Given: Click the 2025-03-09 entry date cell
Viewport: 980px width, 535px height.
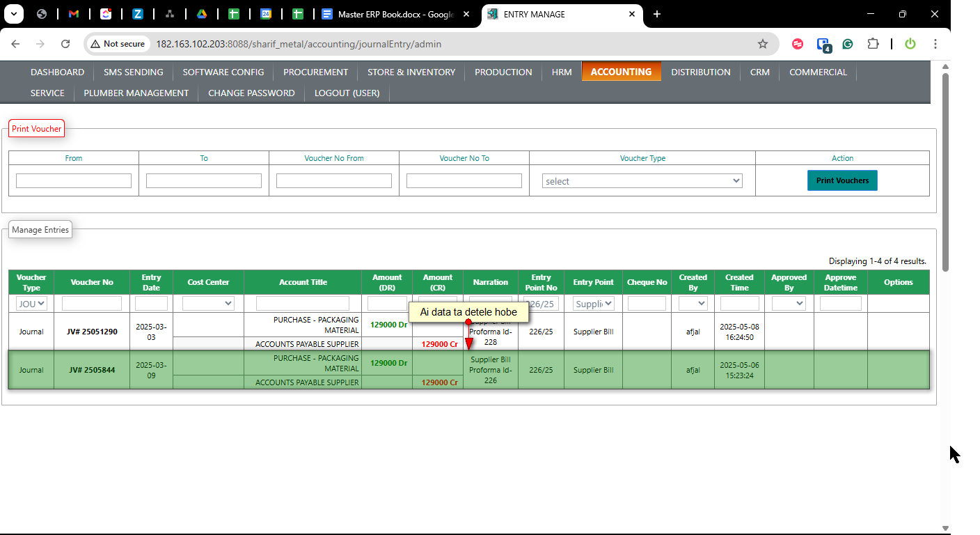Looking at the screenshot, I should [151, 370].
